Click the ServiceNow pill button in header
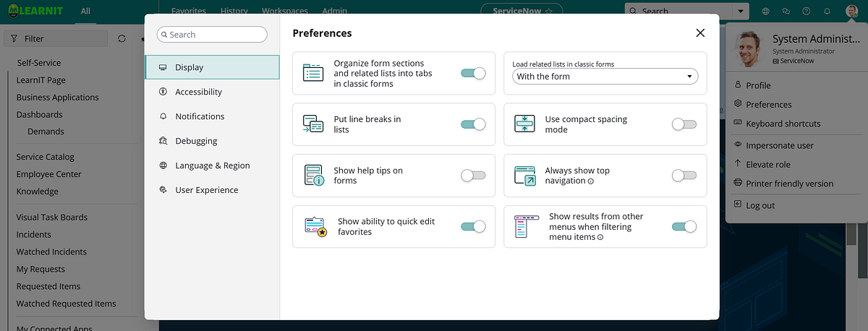This screenshot has height=331, width=868. tap(522, 12)
